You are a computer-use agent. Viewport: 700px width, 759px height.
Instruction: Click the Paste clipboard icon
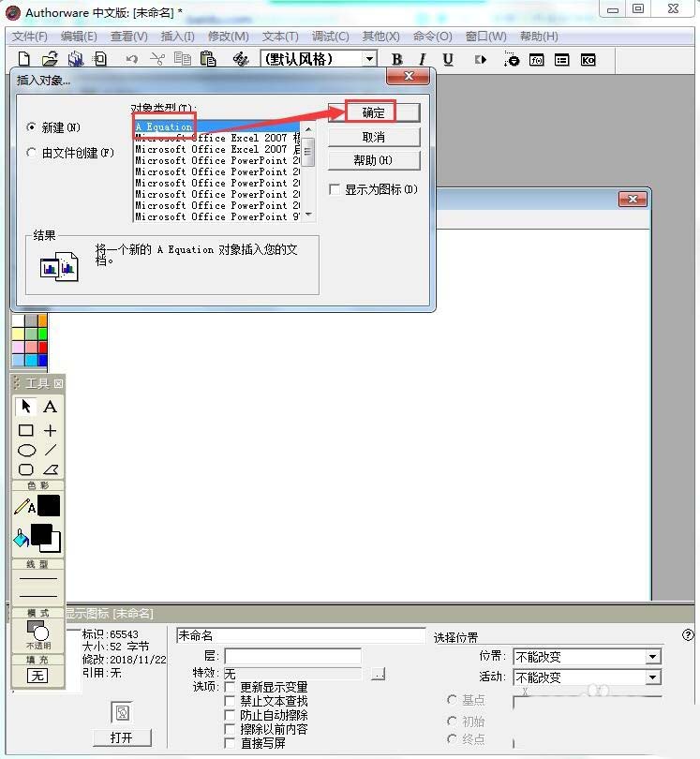(208, 59)
